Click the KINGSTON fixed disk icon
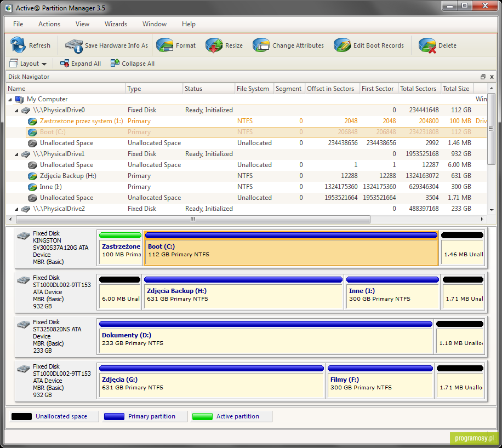Screen dimensions: 502x448 (24, 236)
